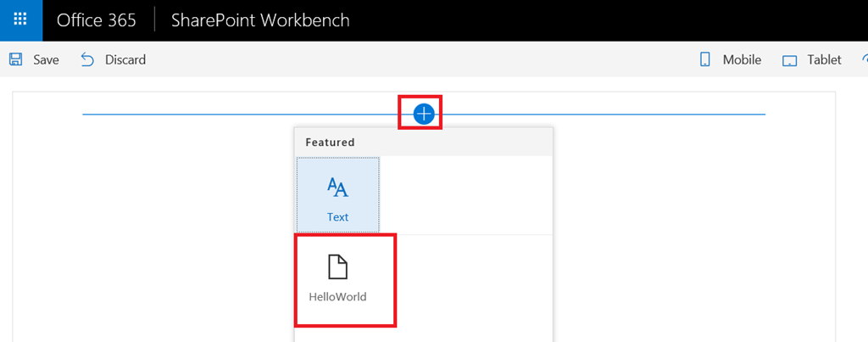Image resolution: width=868 pixels, height=342 pixels.
Task: Select the Tablet preview icon
Action: 789,60
